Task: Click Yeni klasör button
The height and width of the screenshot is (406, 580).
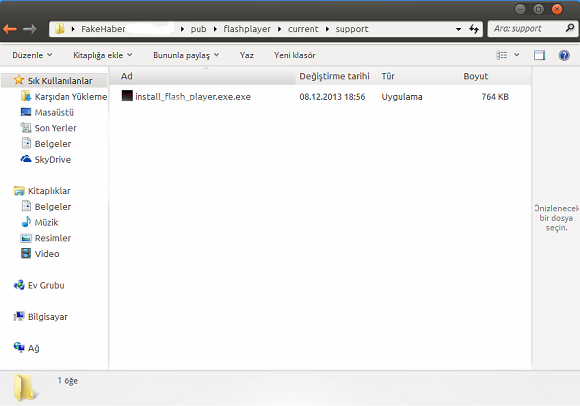Action: [294, 55]
